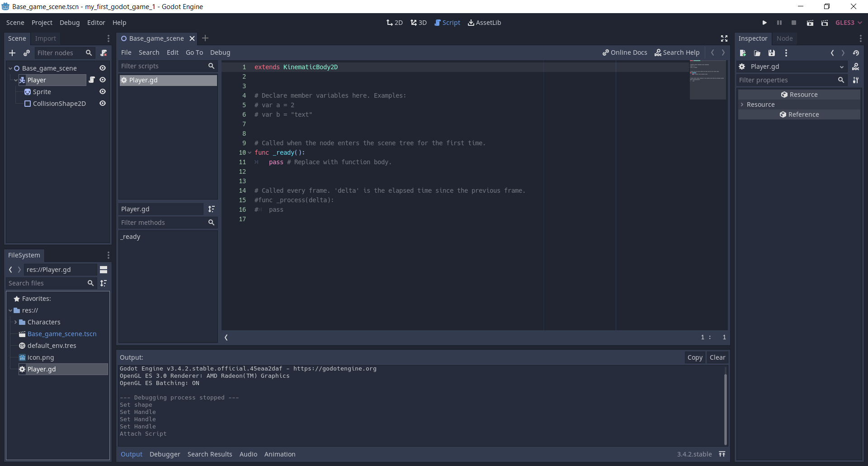Toggle distraction-free mode in script editor
This screenshot has width=868, height=466.
click(724, 38)
